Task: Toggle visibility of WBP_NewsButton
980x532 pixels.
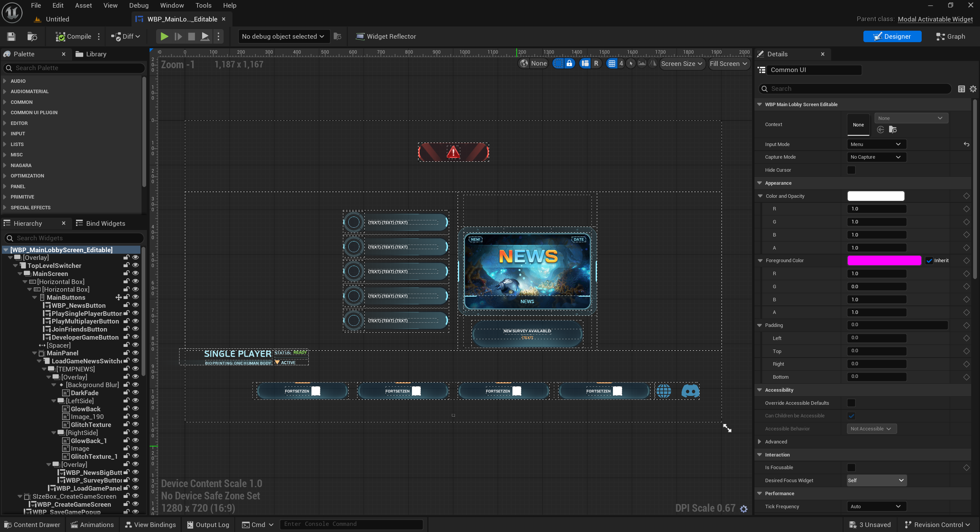Action: 135,305
